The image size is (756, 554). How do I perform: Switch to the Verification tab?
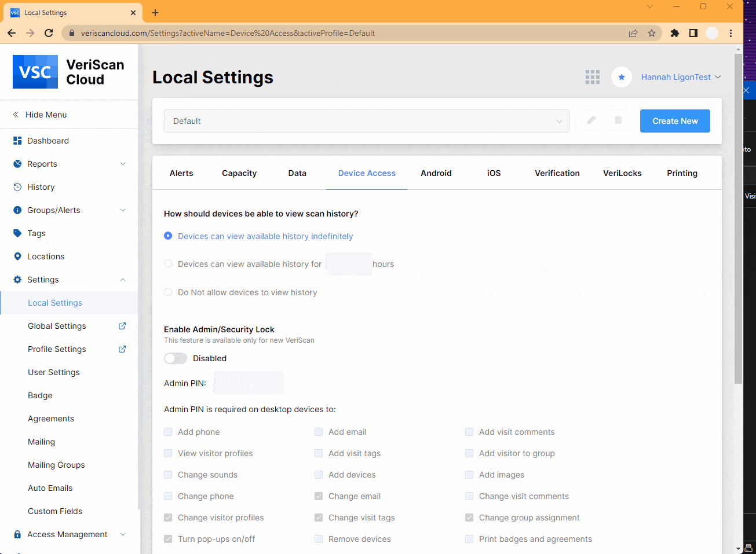[x=557, y=173]
